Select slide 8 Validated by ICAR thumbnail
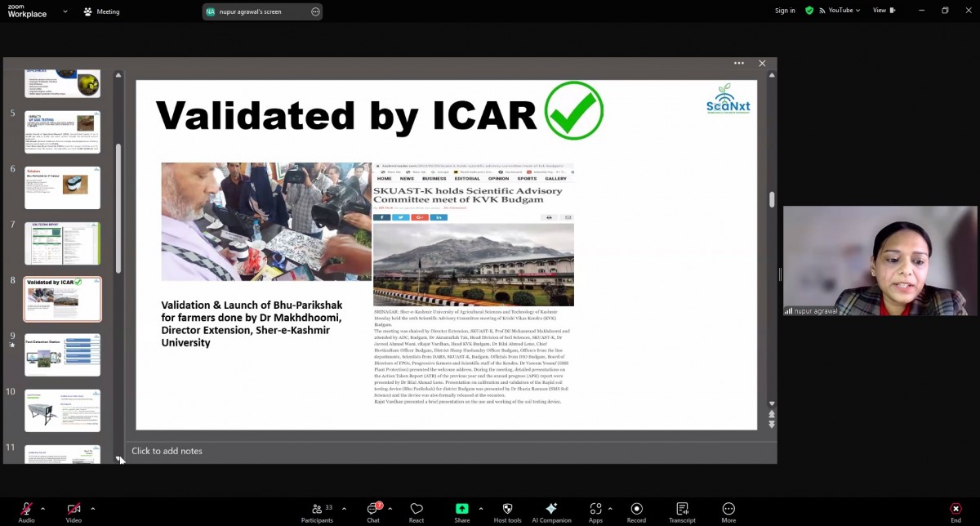980x526 pixels. tap(62, 299)
